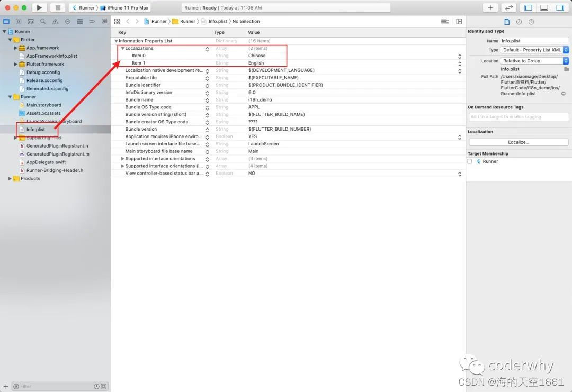Open the Test navigator diamond icon
The height and width of the screenshot is (392, 572).
pos(67,22)
